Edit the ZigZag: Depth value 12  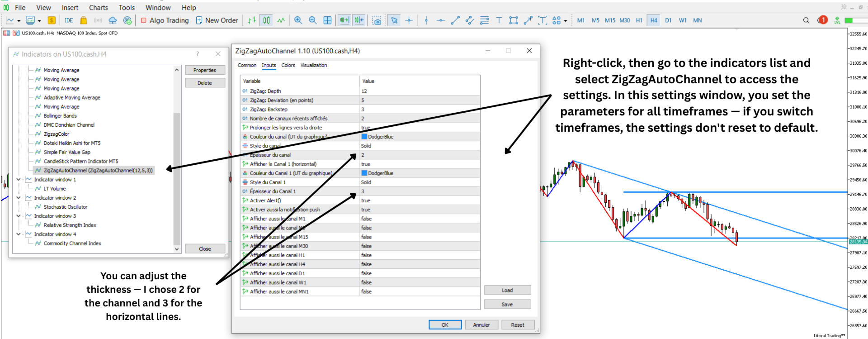pyautogui.click(x=420, y=91)
